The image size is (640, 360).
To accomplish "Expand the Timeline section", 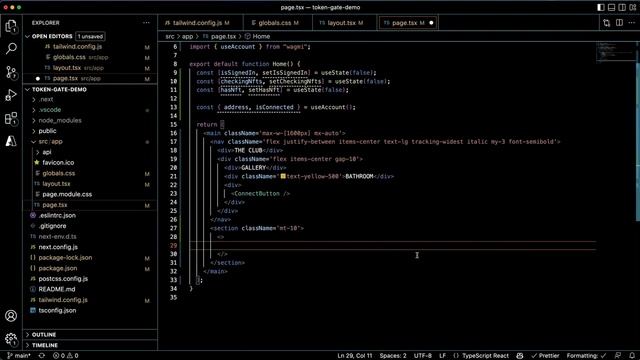I will coord(44,345).
